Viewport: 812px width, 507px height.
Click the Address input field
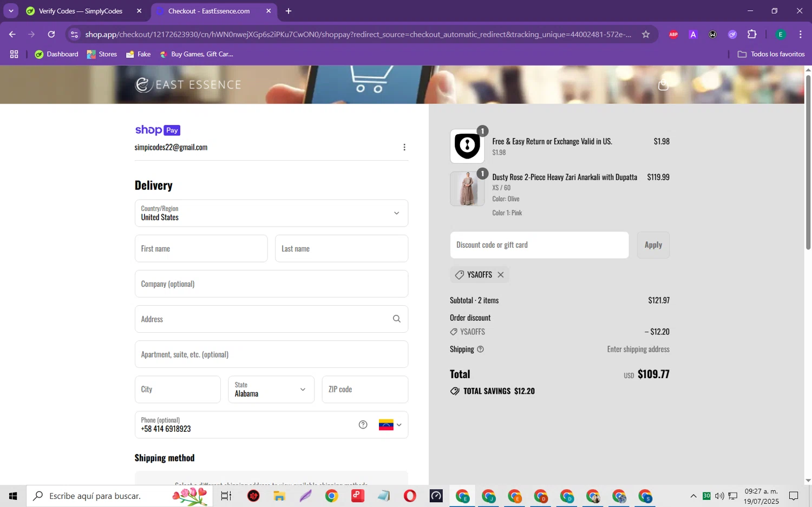pos(271,319)
